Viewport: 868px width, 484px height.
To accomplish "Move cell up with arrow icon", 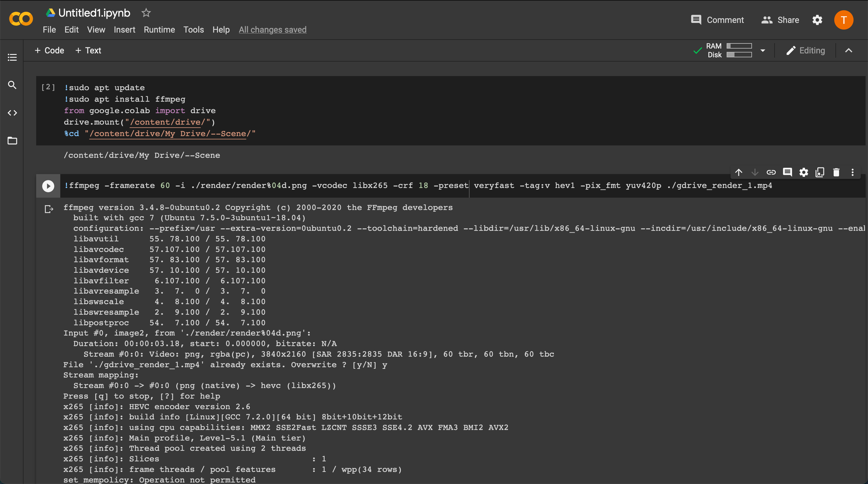I will [739, 172].
